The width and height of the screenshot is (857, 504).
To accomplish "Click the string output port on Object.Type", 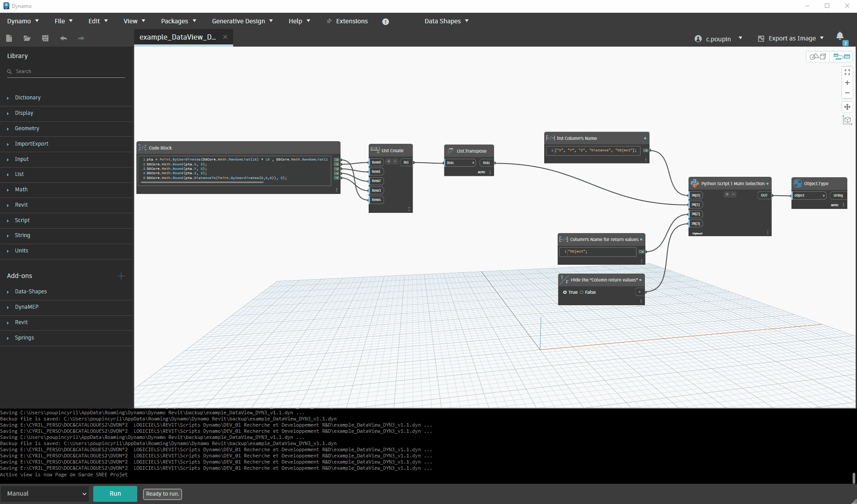I will point(838,195).
